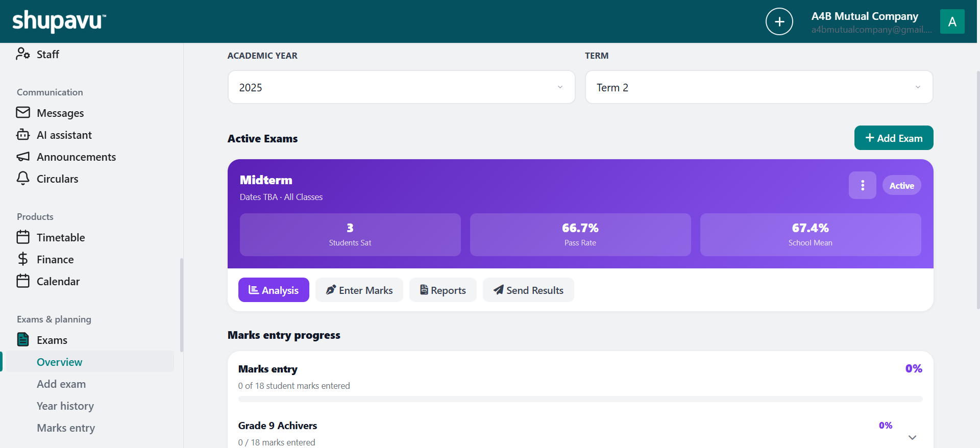Click the Exams document icon
Viewport: 980px width, 448px height.
(x=23, y=339)
